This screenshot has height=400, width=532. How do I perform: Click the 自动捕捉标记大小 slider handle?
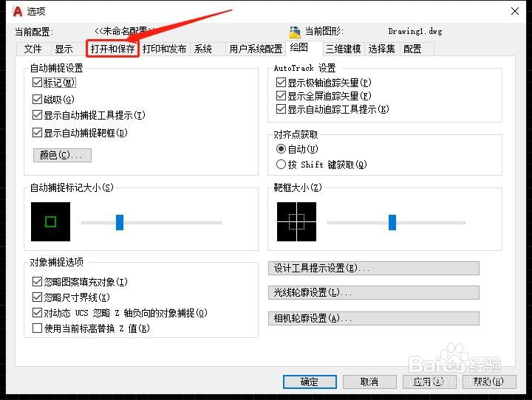(x=120, y=222)
